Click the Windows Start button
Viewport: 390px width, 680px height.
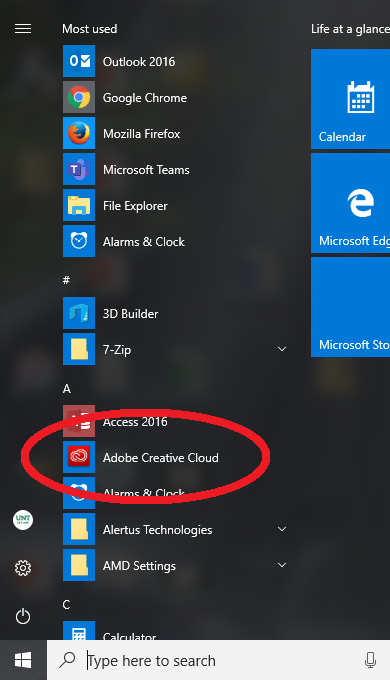coord(23,660)
